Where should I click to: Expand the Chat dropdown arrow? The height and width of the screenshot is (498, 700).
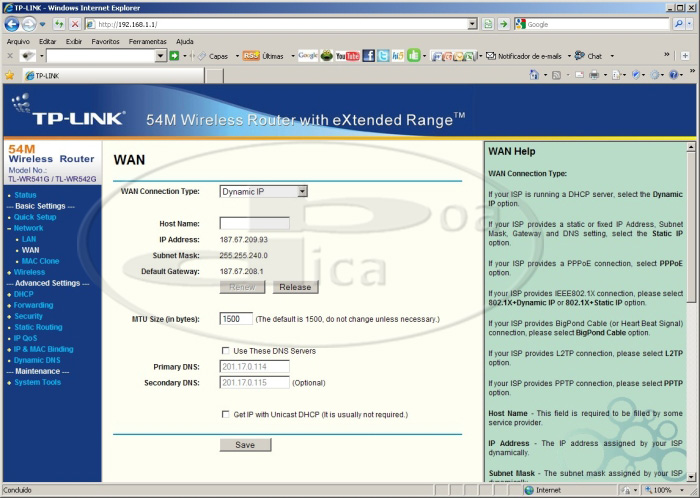tap(612, 56)
